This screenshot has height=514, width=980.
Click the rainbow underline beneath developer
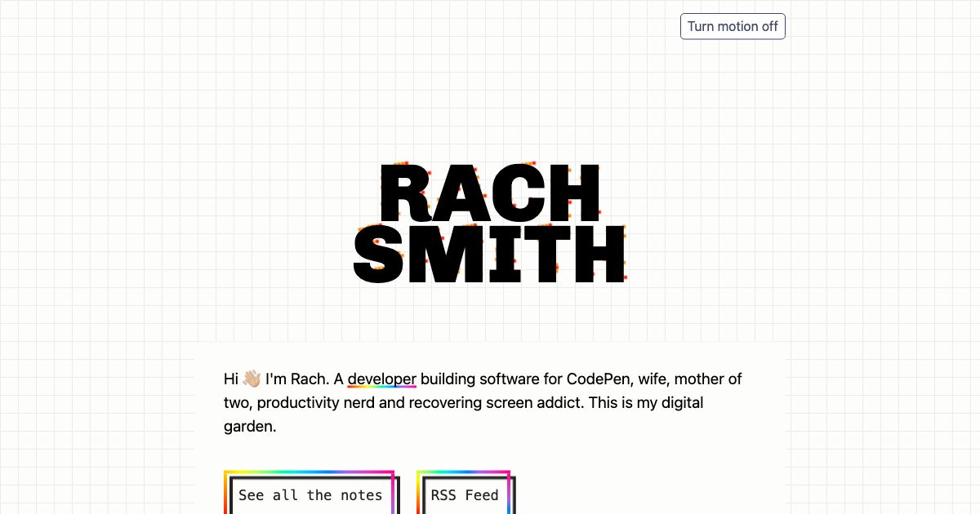coord(381,388)
